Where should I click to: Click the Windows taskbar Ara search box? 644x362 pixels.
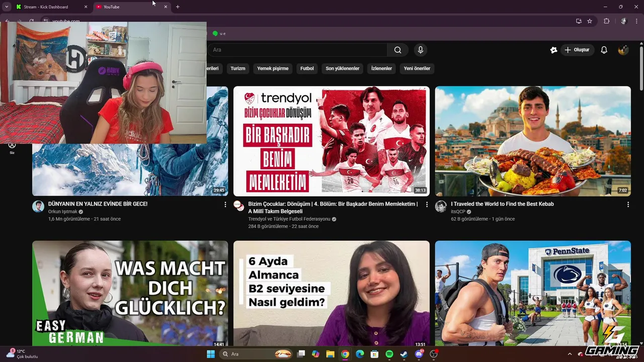pyautogui.click(x=257, y=354)
